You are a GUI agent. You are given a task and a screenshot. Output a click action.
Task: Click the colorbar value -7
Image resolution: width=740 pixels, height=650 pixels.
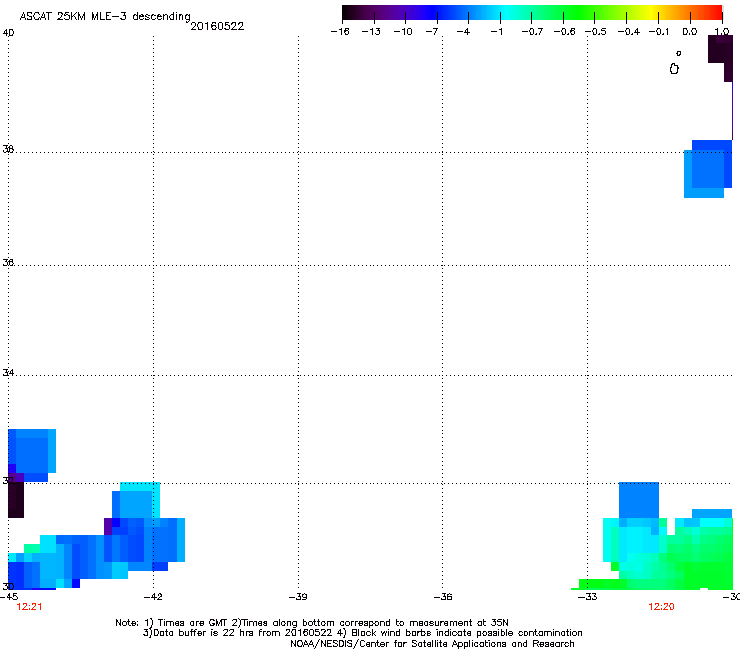(432, 32)
